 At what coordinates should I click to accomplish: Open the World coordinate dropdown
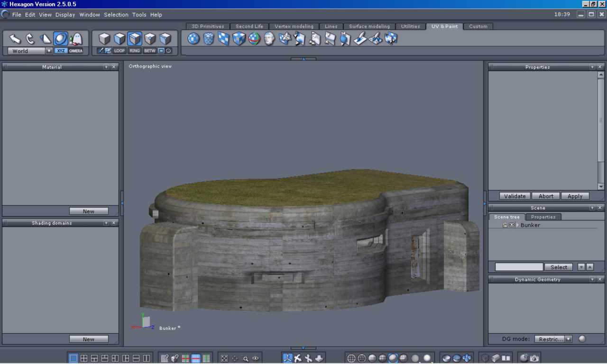coord(49,51)
